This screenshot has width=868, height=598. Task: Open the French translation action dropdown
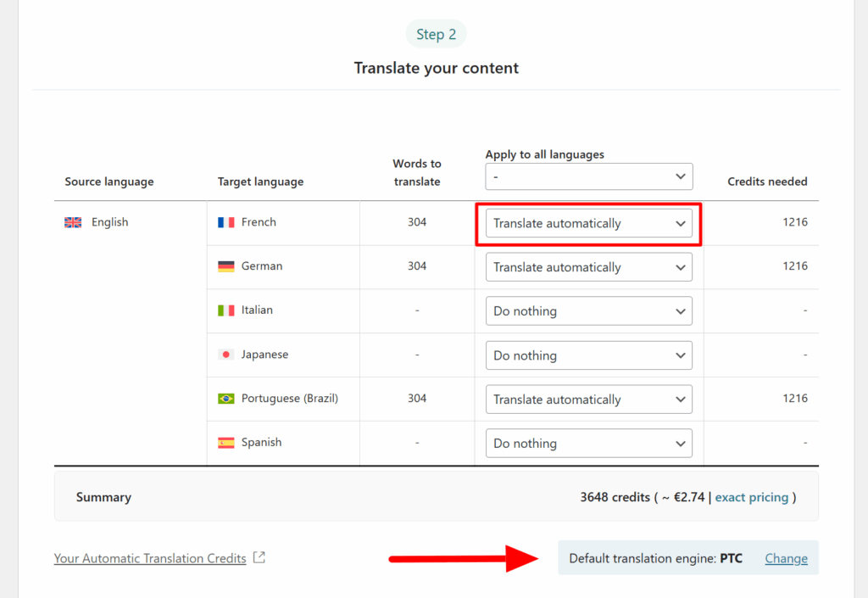point(588,222)
